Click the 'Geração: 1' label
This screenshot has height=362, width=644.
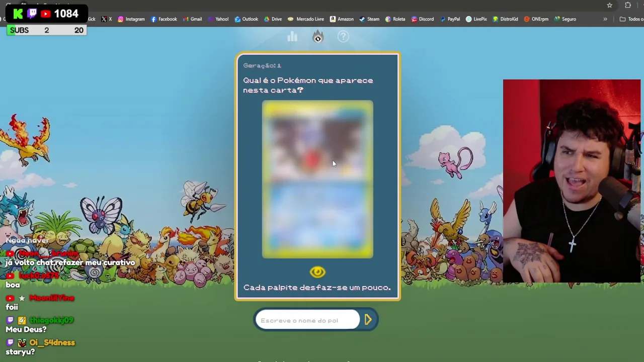click(262, 65)
